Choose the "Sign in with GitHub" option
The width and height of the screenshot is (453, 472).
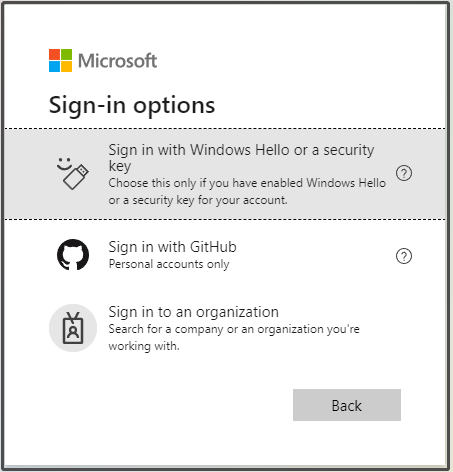coord(225,255)
